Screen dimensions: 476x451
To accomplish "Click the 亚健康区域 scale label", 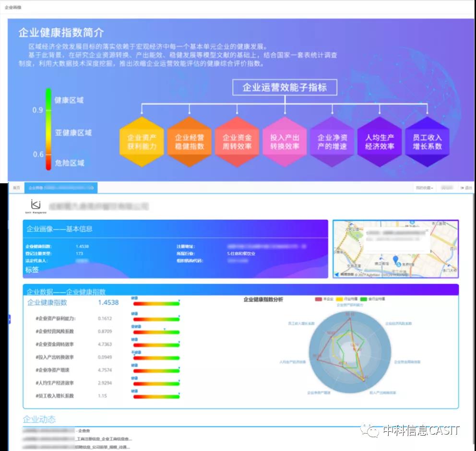I will (73, 132).
